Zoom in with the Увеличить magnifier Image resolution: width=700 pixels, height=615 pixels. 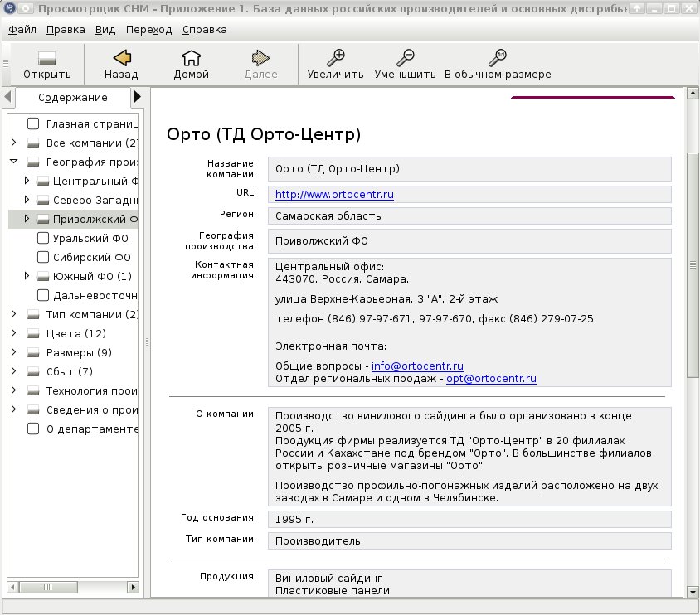[335, 57]
